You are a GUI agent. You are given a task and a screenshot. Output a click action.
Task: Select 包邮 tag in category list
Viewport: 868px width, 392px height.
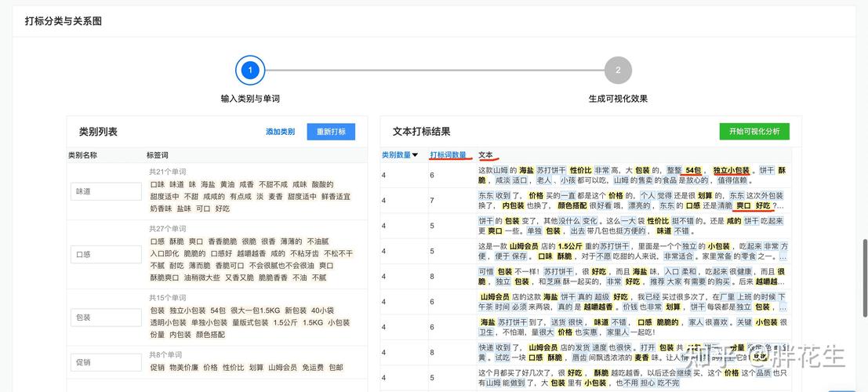(336, 368)
